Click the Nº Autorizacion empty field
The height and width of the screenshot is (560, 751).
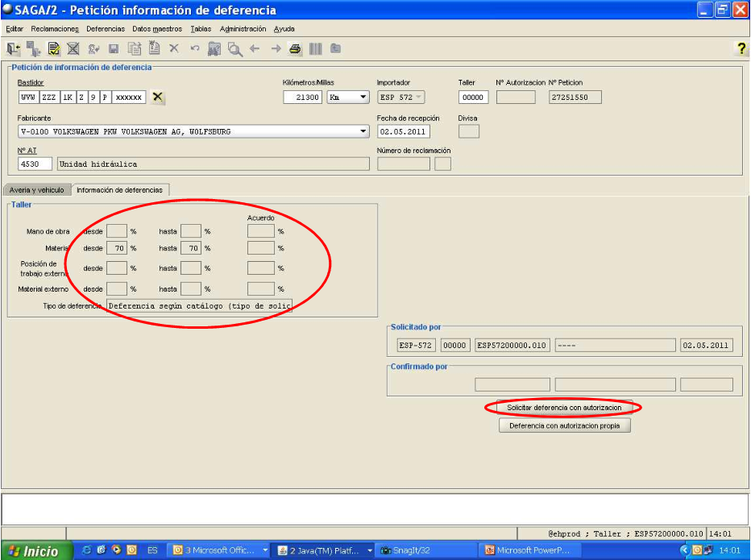516,97
